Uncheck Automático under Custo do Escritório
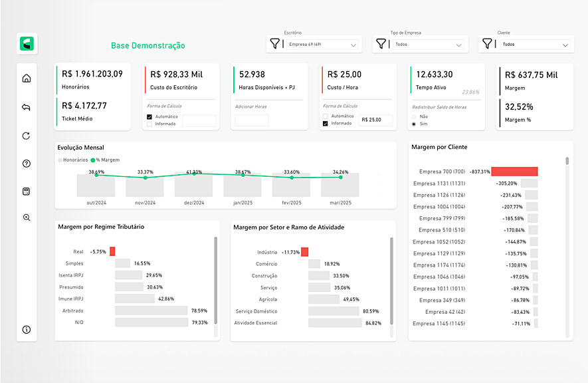 [x=149, y=116]
